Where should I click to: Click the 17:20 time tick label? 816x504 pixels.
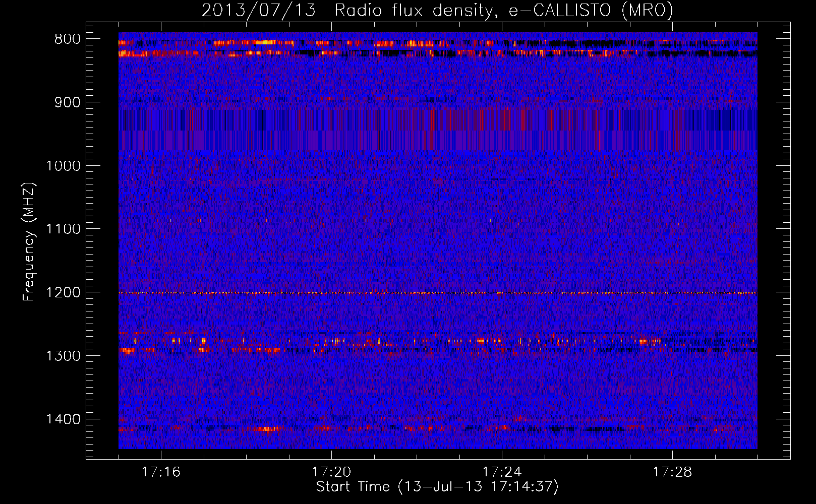coord(331,472)
